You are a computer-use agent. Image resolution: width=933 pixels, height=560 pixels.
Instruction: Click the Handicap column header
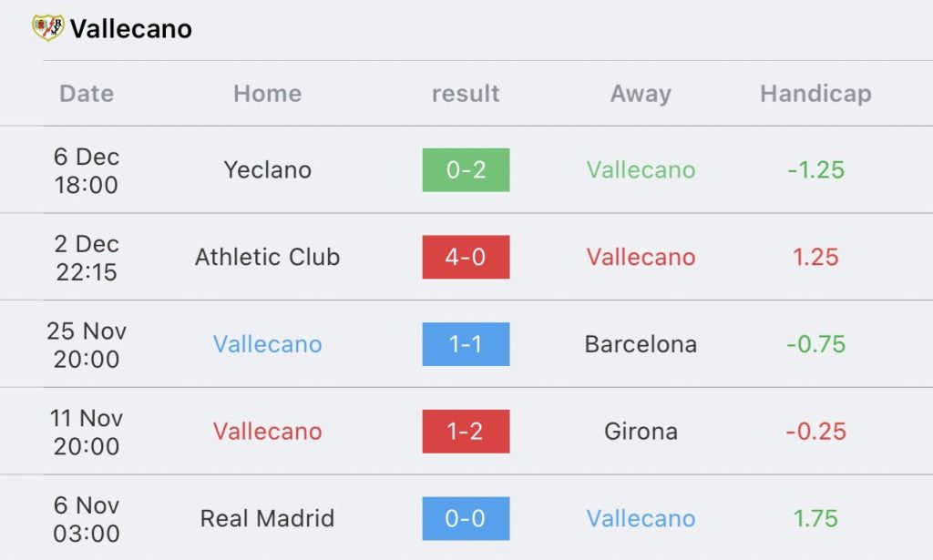815,93
